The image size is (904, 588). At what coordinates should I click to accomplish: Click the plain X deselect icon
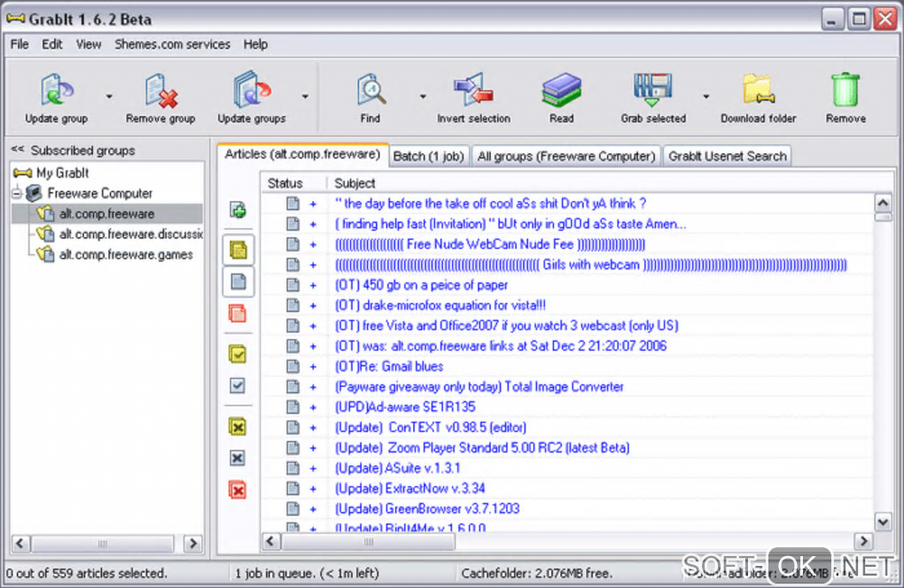pyautogui.click(x=238, y=459)
